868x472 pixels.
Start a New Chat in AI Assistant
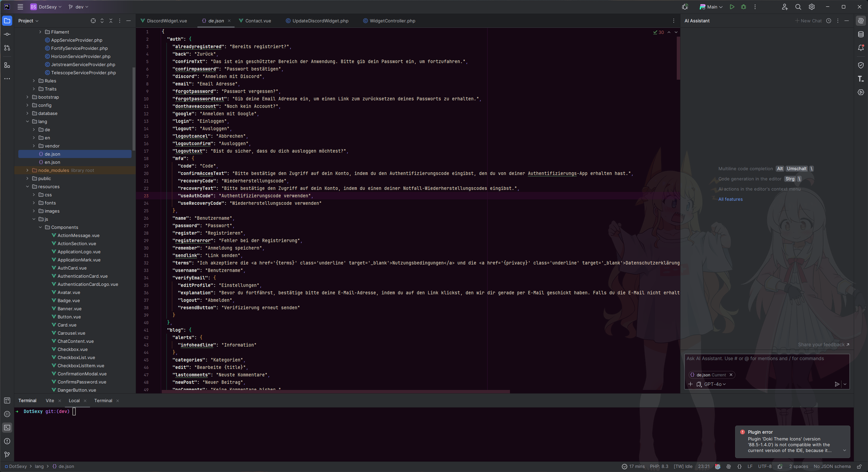(x=808, y=21)
